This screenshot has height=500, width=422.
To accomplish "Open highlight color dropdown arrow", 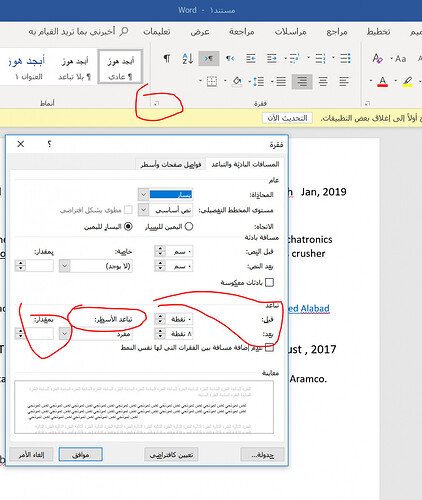I will coord(396,81).
